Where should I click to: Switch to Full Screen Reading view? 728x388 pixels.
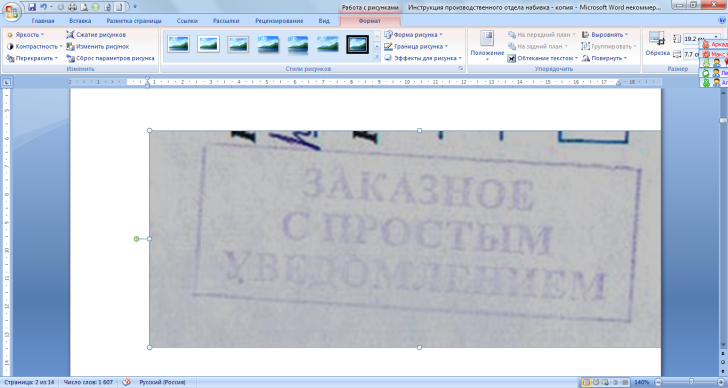(x=596, y=382)
